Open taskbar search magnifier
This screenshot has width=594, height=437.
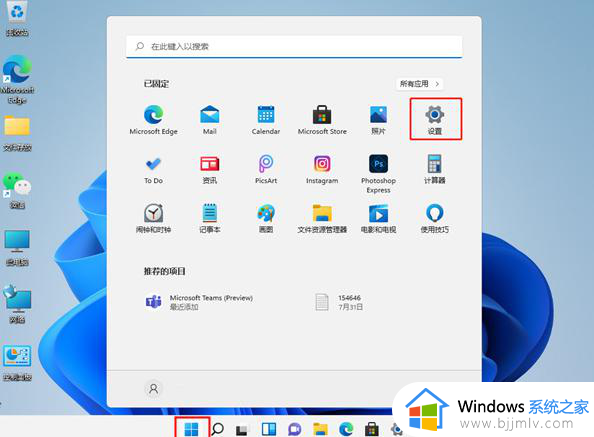pos(217,429)
